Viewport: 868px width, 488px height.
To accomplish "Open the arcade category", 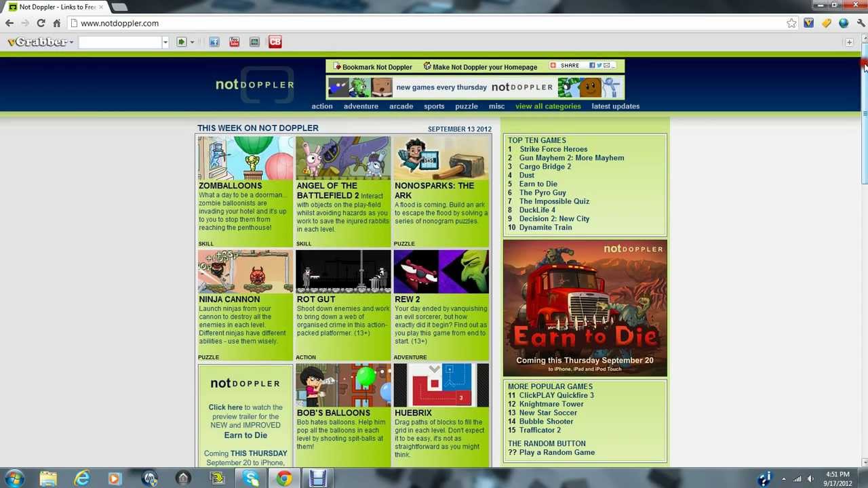I will pyautogui.click(x=401, y=106).
